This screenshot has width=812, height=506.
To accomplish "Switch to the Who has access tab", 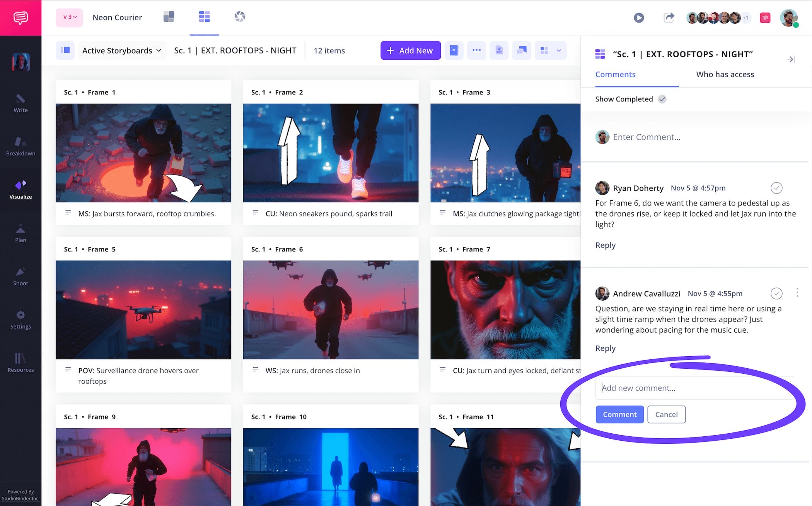I will pyautogui.click(x=725, y=74).
